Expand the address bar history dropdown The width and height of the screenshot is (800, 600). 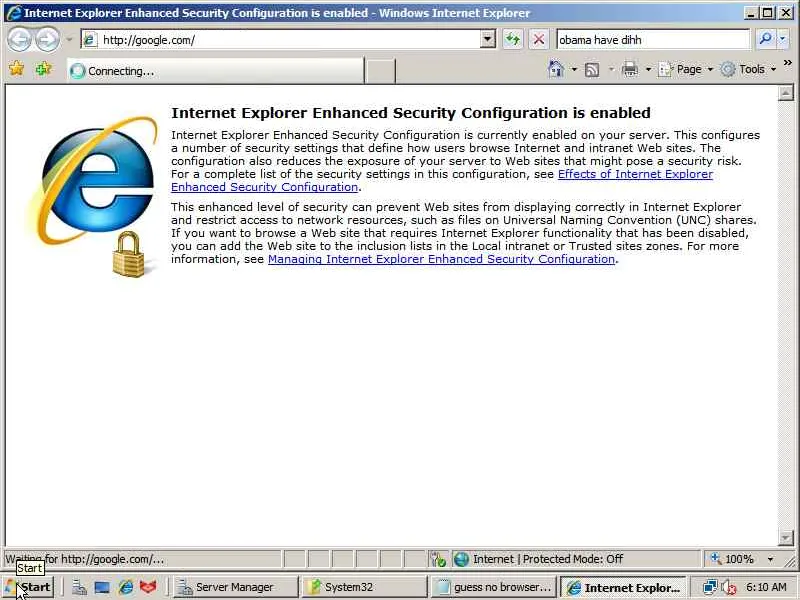coord(488,39)
